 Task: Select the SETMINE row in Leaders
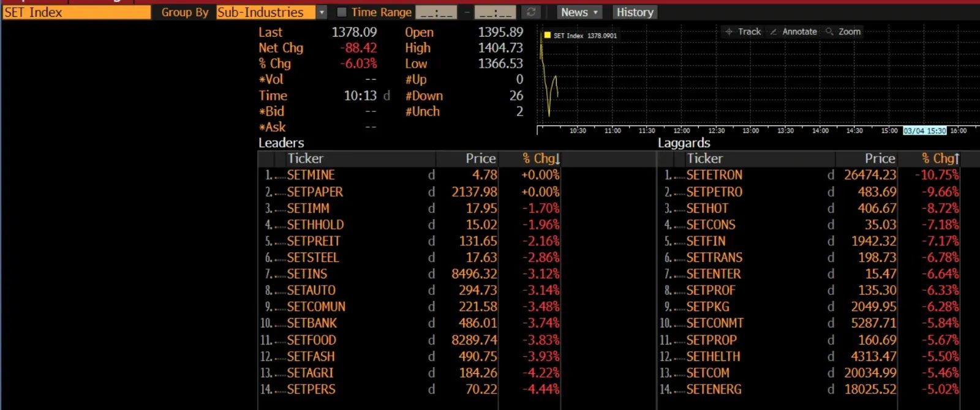(409, 175)
